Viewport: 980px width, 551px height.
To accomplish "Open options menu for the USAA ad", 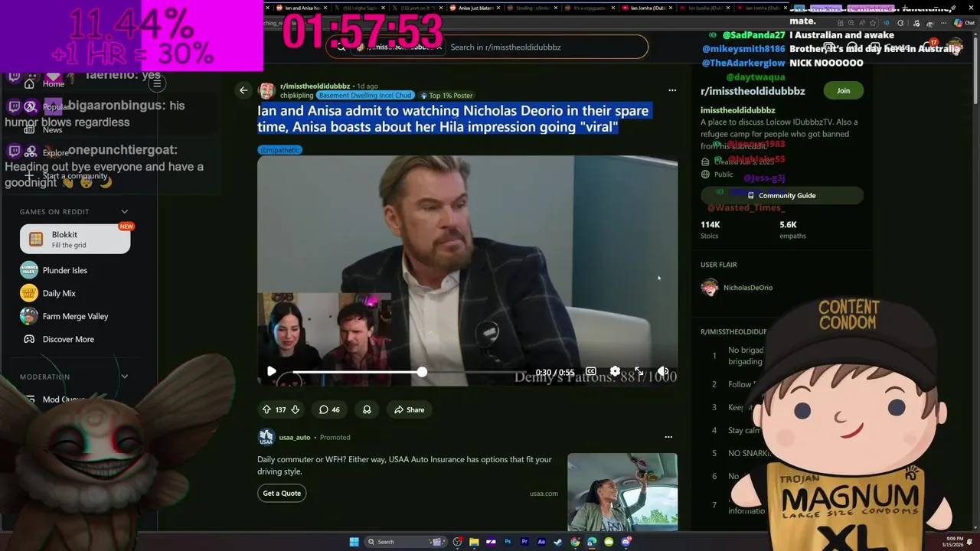I will [x=668, y=437].
